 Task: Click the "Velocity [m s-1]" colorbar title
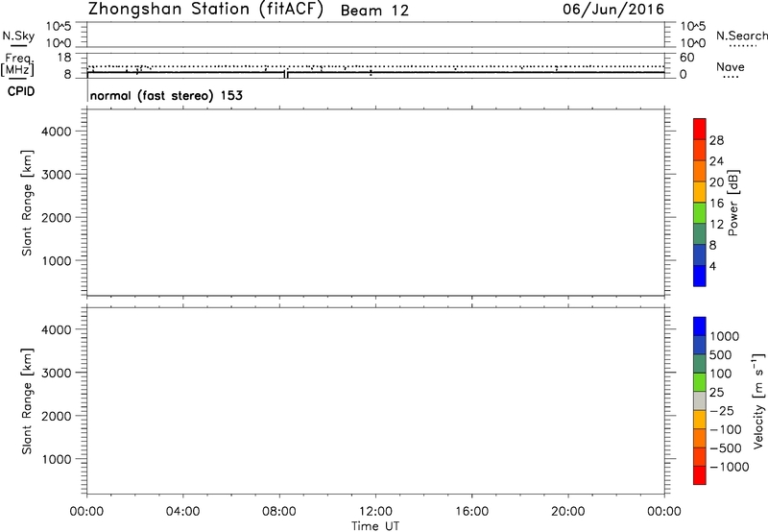click(x=757, y=400)
